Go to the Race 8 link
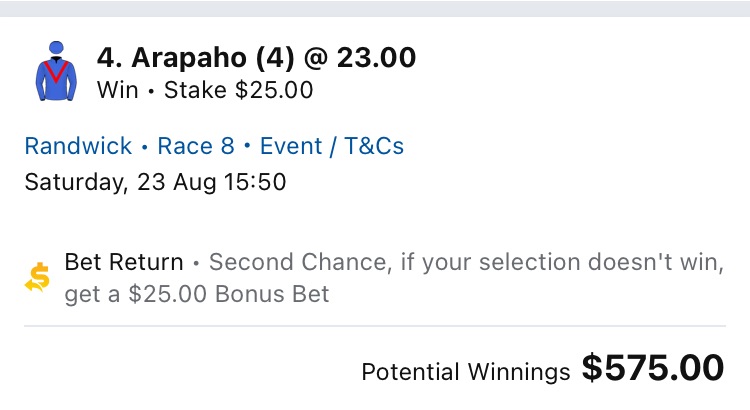This screenshot has height=410, width=750. click(x=196, y=146)
